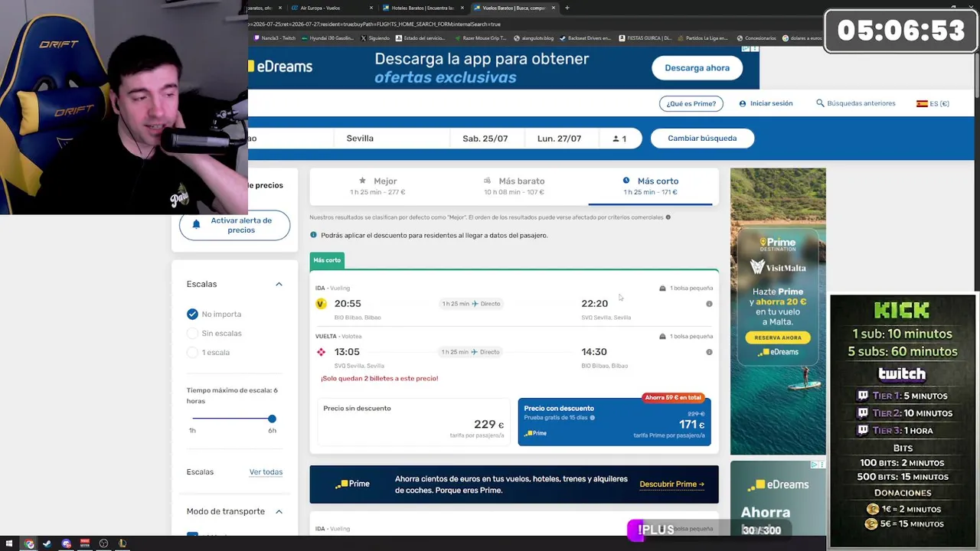
Task: Open OBS Studio from the taskbar
Action: click(x=103, y=544)
